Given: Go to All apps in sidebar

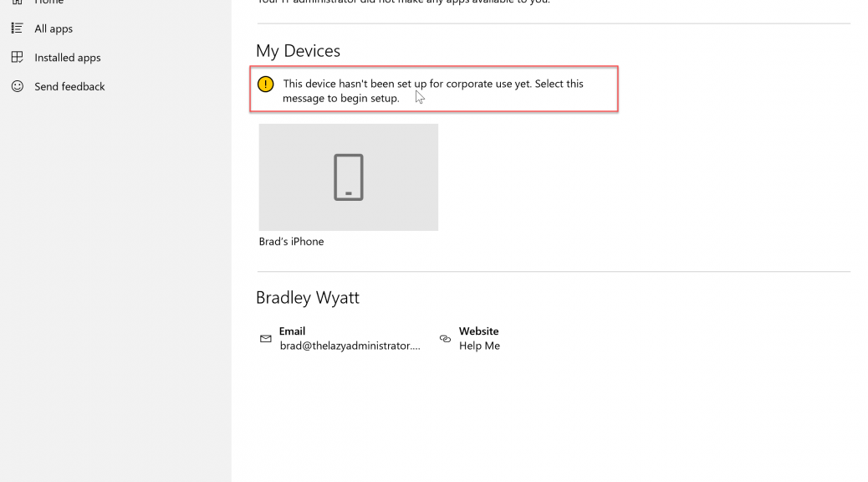Looking at the screenshot, I should 54,28.
